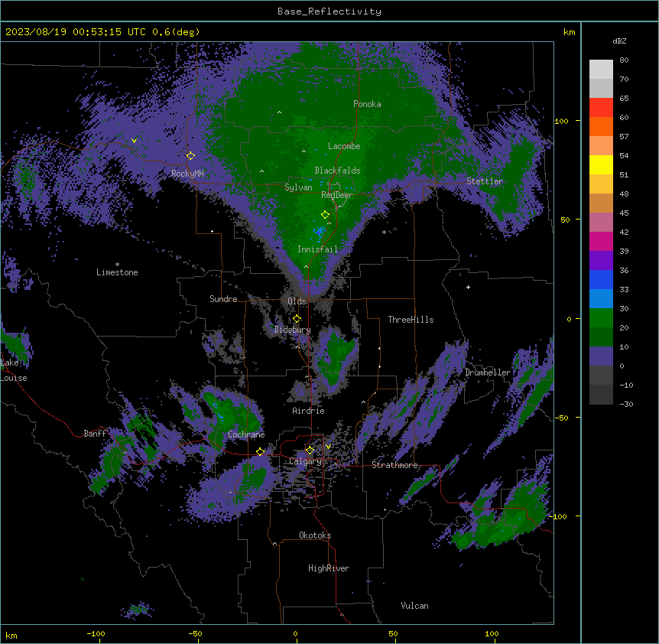The image size is (659, 644).
Task: Click the HighRiver label
Action: pyautogui.click(x=329, y=568)
